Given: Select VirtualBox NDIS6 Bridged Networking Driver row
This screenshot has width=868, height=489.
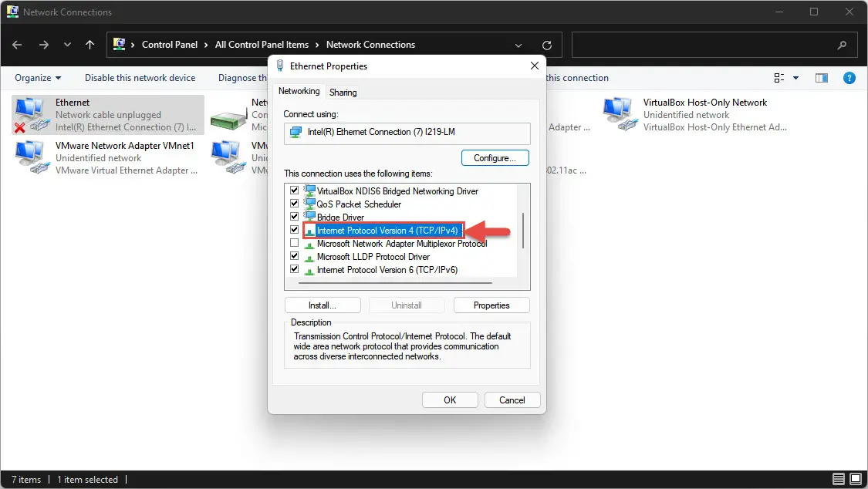Looking at the screenshot, I should (397, 191).
